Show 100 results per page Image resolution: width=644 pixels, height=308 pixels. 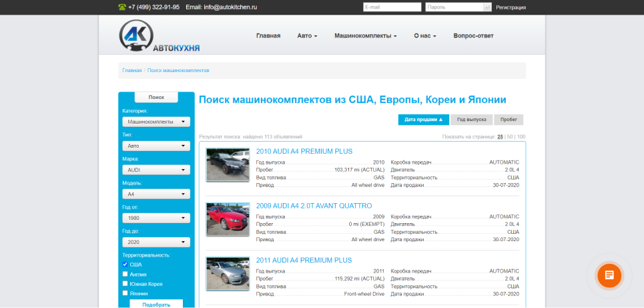tap(522, 137)
